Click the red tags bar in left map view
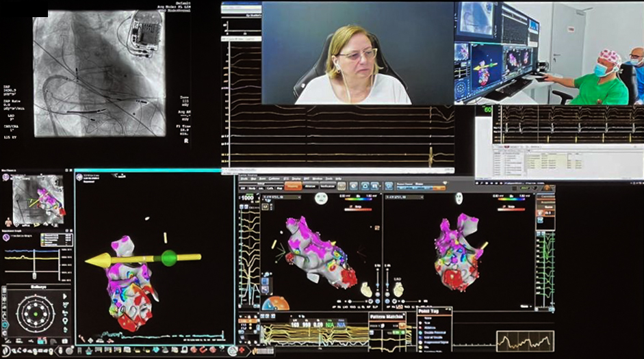This screenshot has width=644, height=359. coord(358,209)
